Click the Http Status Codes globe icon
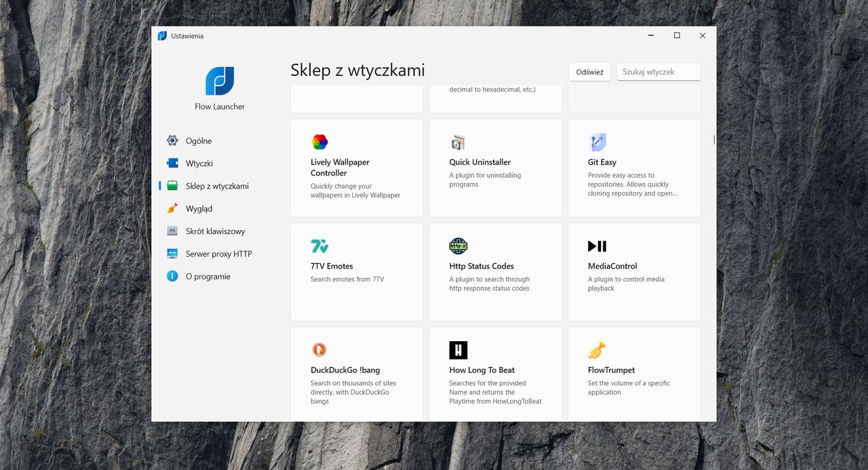This screenshot has width=868, height=470. (x=458, y=246)
